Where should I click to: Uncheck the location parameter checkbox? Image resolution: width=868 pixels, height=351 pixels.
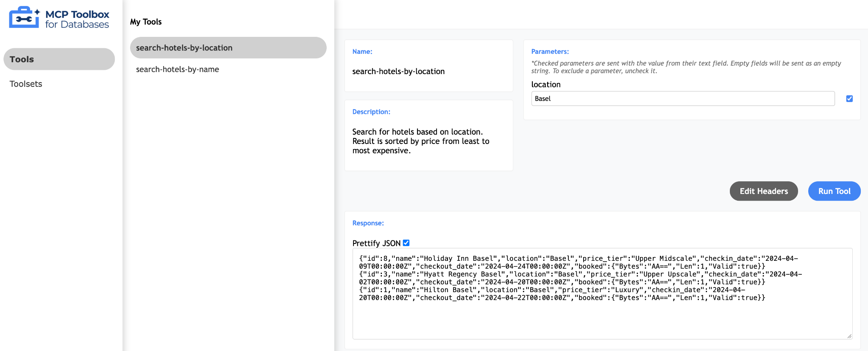[x=849, y=99]
